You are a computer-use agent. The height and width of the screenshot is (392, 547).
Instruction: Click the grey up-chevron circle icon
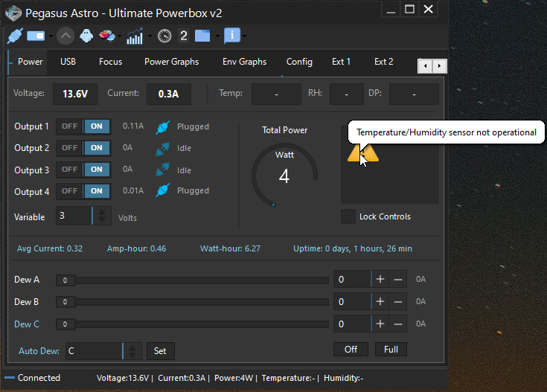tap(65, 36)
